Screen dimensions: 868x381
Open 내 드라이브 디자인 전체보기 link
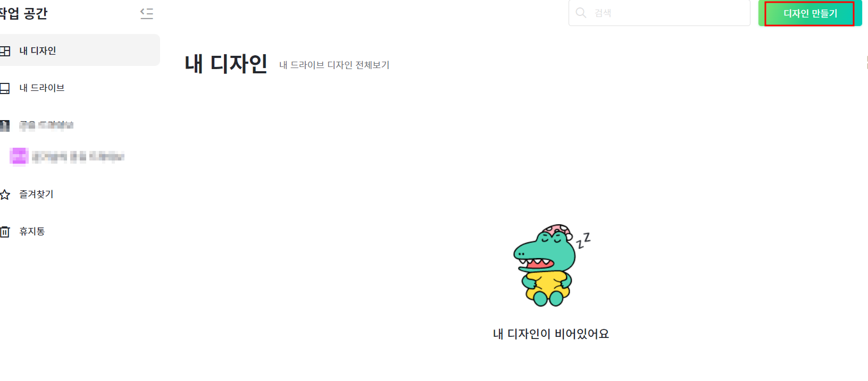click(x=335, y=65)
